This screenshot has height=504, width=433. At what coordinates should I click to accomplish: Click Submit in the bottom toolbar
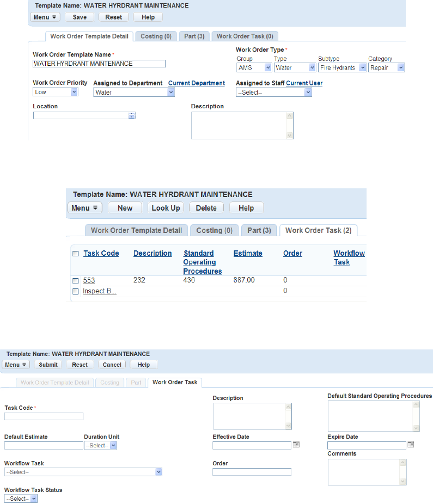coord(48,365)
